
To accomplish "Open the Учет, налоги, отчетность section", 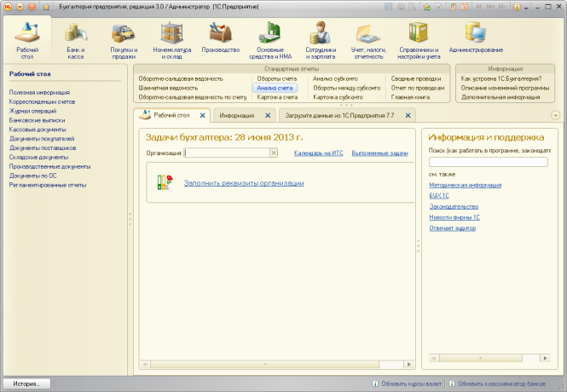I will (368, 40).
